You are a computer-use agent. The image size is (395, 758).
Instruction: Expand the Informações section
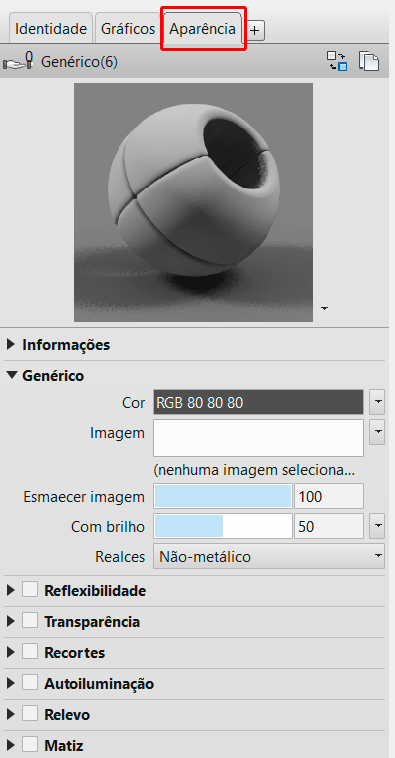click(x=11, y=345)
